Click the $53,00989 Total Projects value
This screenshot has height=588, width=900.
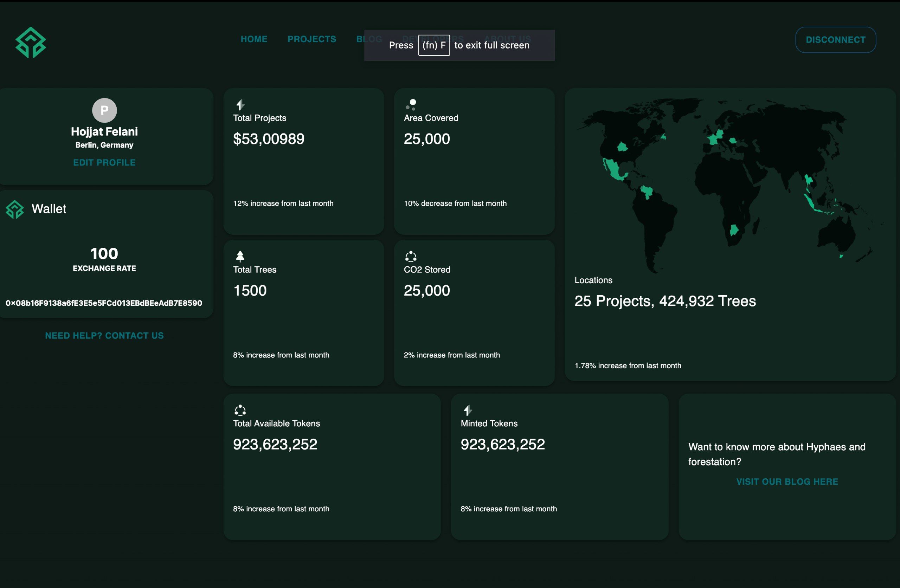pos(269,139)
